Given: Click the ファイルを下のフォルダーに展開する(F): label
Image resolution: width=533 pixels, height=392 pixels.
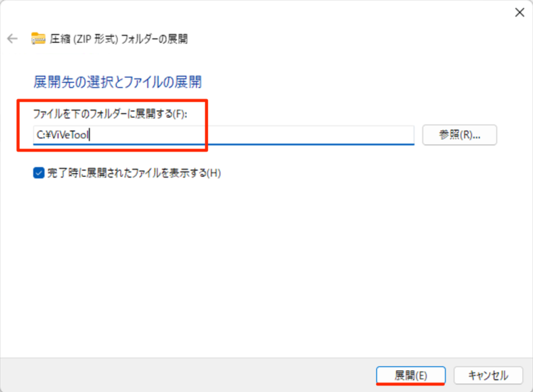Looking at the screenshot, I should (x=110, y=113).
